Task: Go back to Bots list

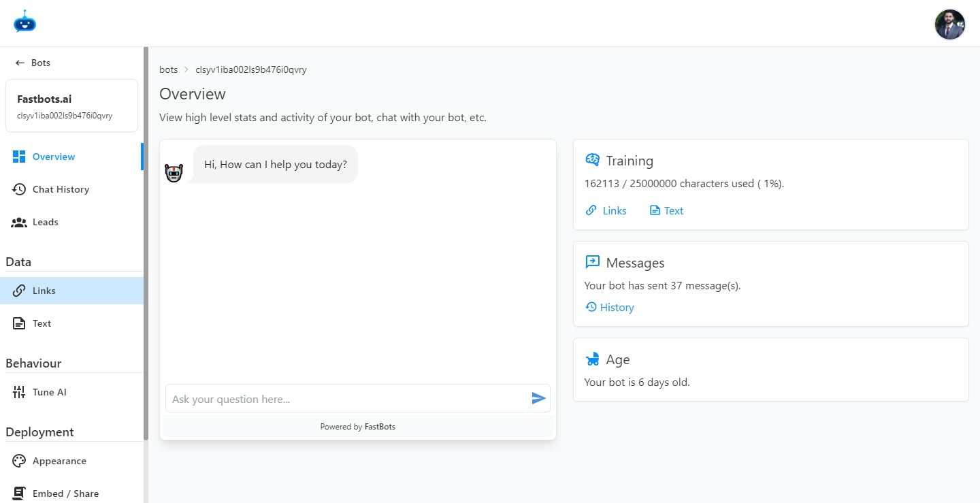Action: 33,63
